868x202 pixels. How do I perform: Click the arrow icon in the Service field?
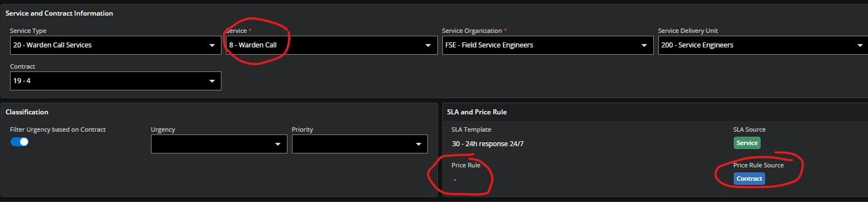428,45
